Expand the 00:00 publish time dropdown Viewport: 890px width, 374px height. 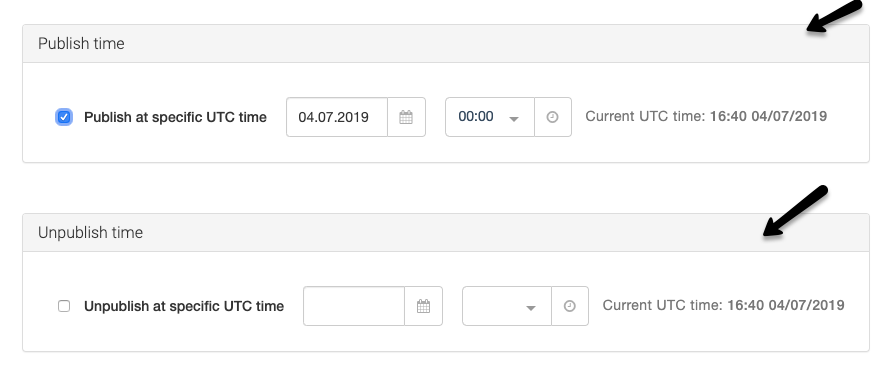(490, 117)
